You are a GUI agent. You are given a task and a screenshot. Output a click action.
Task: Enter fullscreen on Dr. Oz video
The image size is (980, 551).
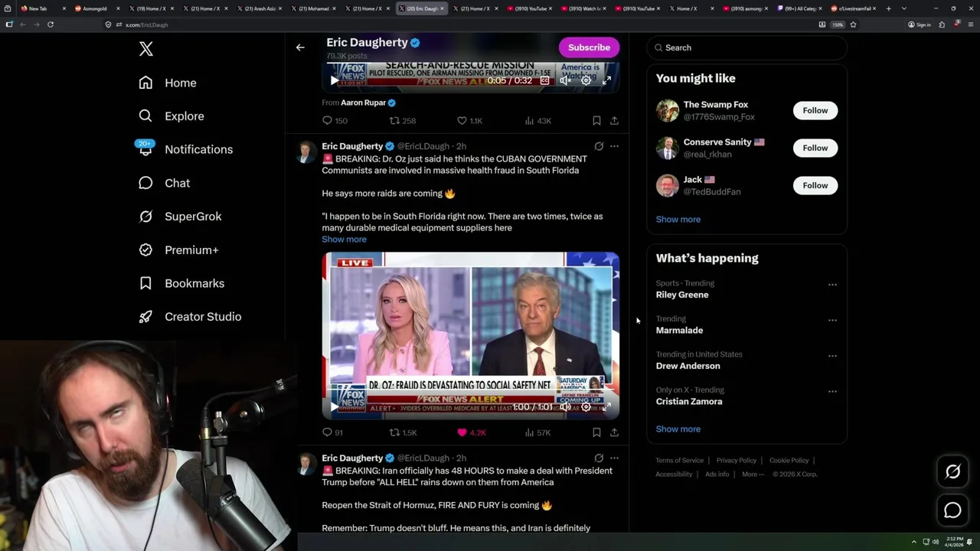coord(606,407)
